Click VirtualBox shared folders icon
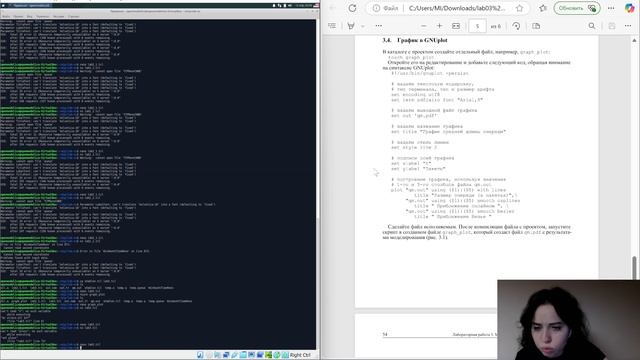Screen dimensions: 640x360 pos(243,355)
